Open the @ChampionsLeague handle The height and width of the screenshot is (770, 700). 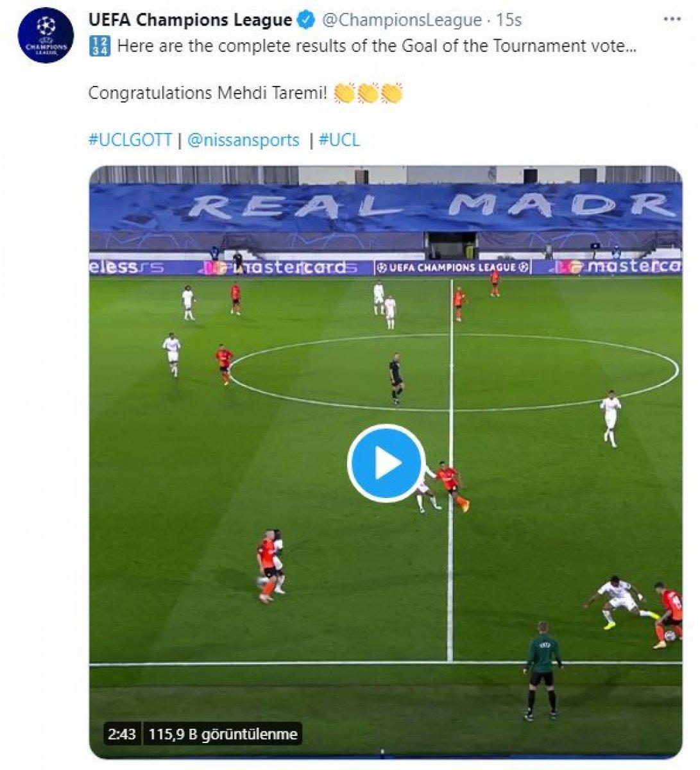tap(400, 21)
